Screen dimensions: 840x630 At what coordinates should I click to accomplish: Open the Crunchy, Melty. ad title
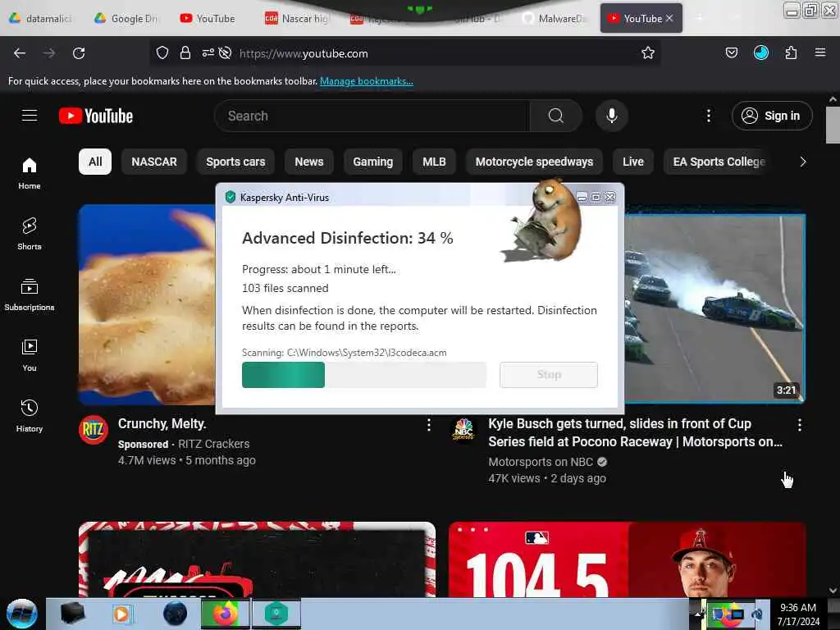[162, 424]
